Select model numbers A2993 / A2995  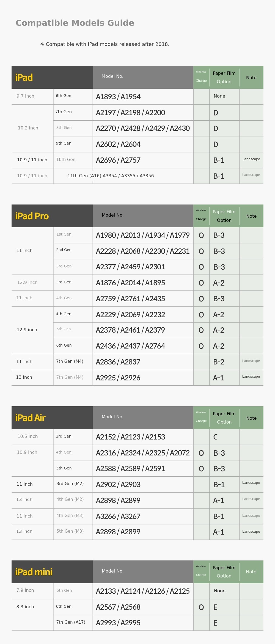[118, 623]
